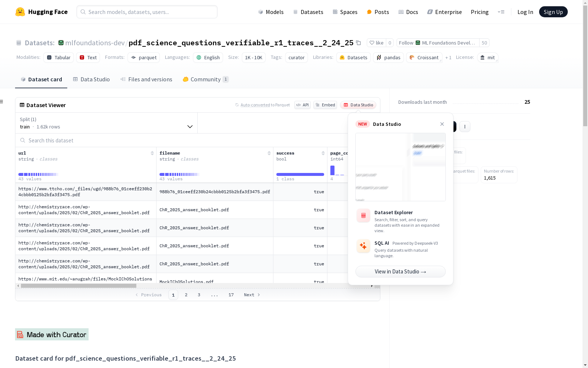The height and width of the screenshot is (368, 588).
Task: Open Datasets in the top navigation
Action: click(x=308, y=12)
